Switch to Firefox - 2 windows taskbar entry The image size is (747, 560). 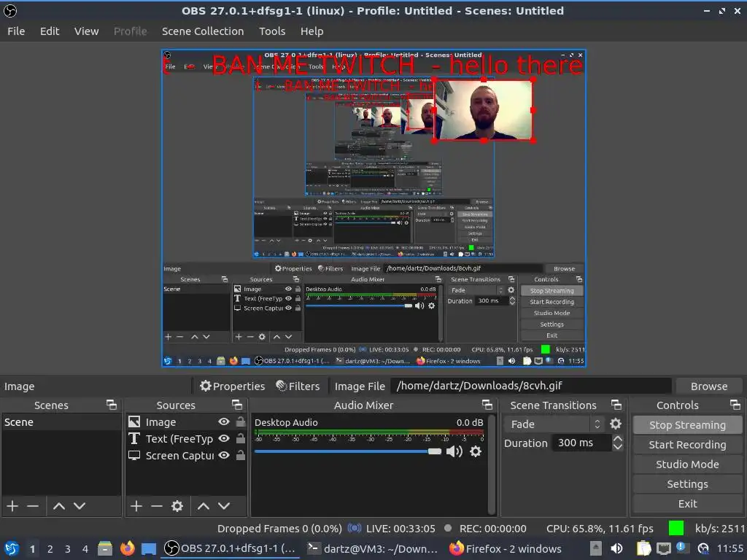pyautogui.click(x=506, y=549)
